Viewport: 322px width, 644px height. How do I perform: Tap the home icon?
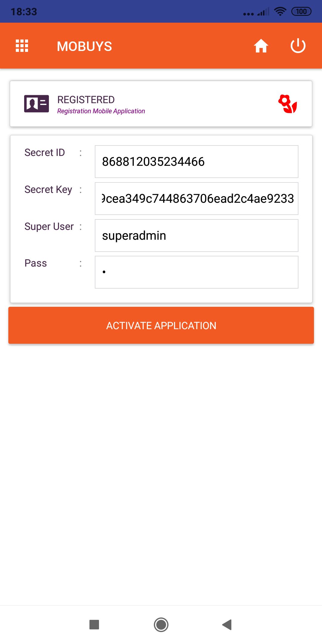click(261, 46)
